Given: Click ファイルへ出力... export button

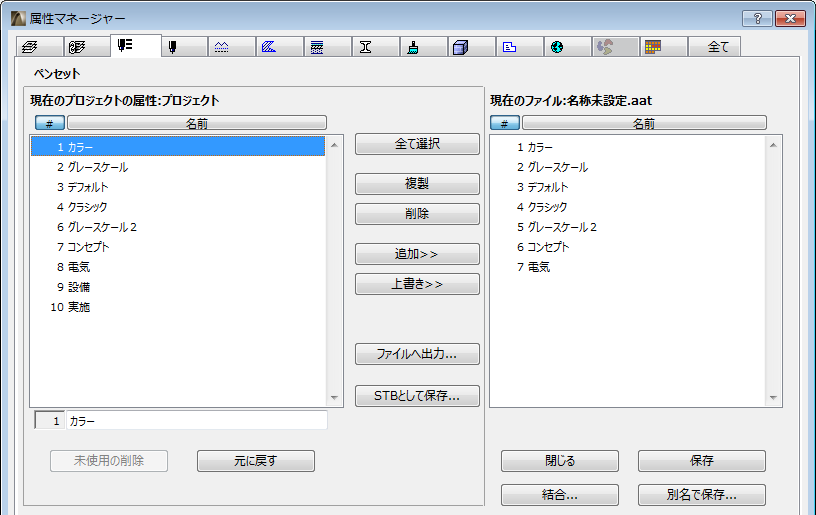Looking at the screenshot, I should coord(417,354).
